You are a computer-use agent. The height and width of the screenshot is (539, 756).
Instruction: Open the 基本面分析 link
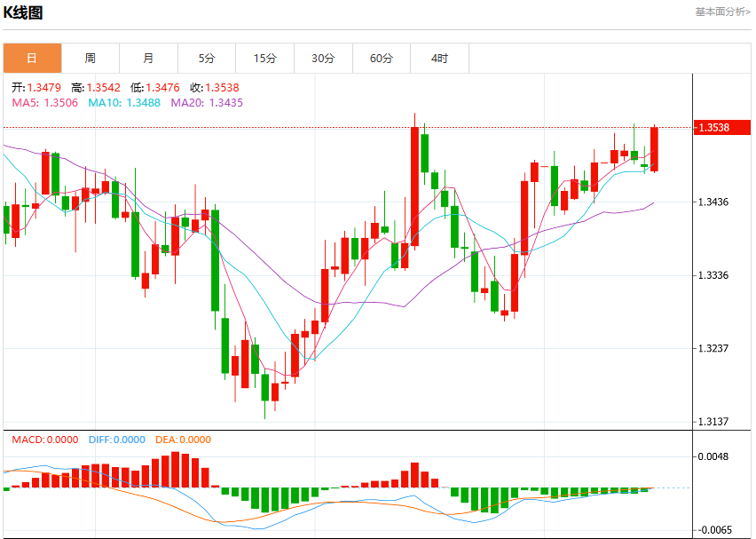tap(723, 12)
